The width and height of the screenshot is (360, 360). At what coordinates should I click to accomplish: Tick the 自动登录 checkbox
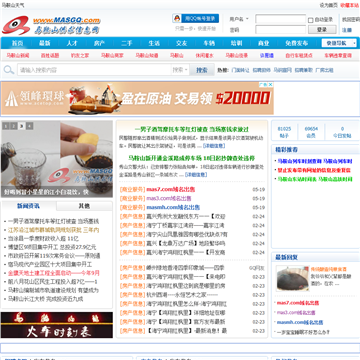(311, 20)
